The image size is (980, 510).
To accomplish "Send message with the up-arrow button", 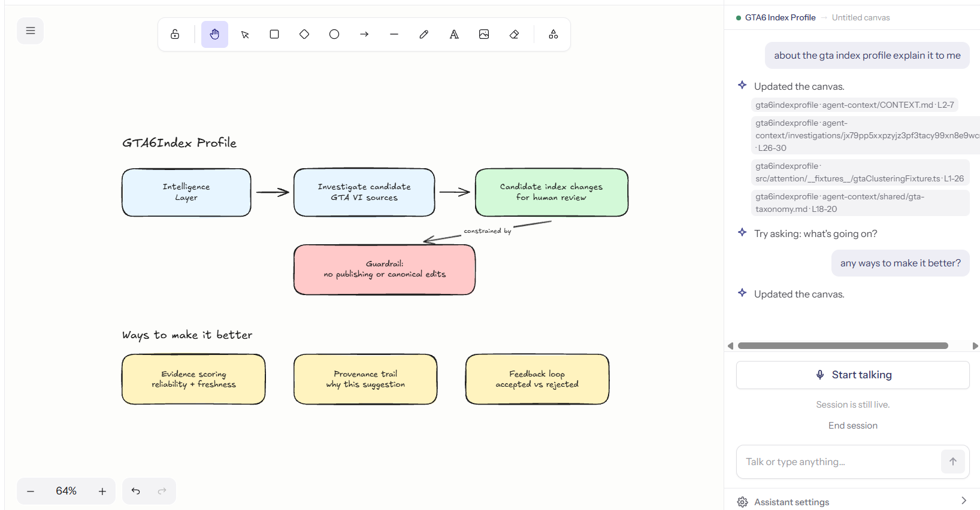I will coord(952,462).
